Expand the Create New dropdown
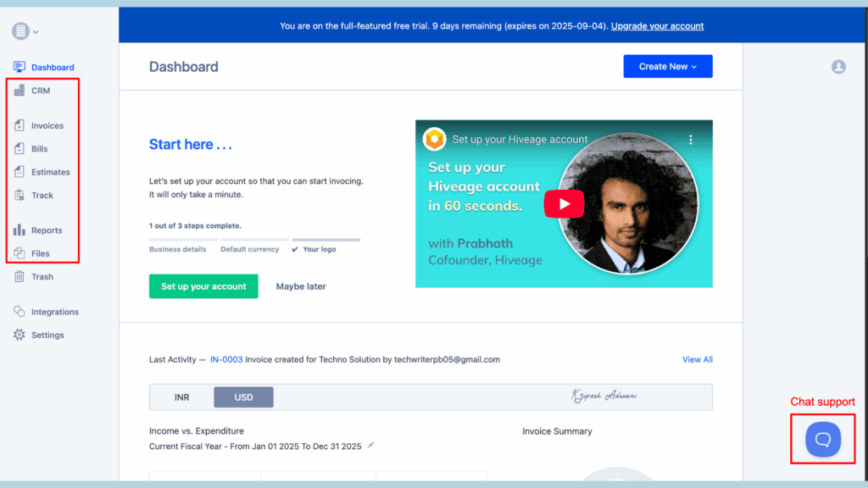This screenshot has width=868, height=488. pyautogui.click(x=667, y=67)
